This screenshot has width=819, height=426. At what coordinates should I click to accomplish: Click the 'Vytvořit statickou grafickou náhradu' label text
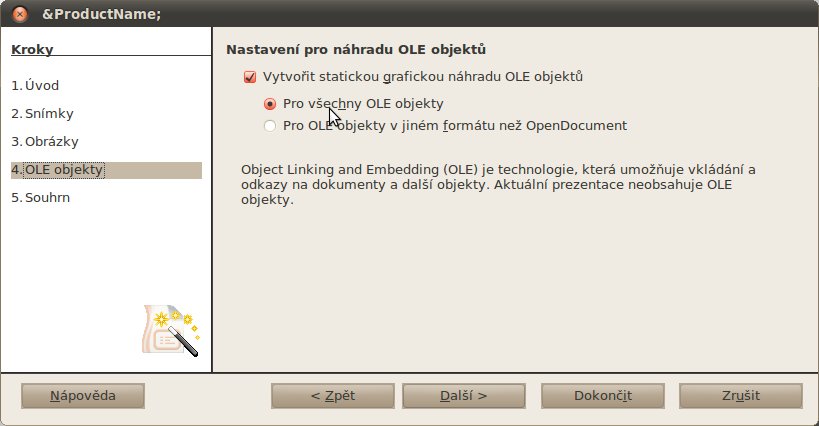click(x=382, y=77)
